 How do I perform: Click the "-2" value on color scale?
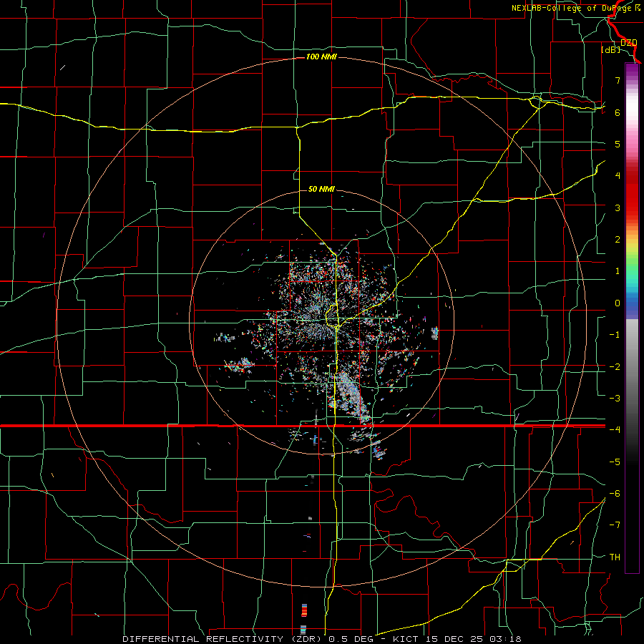(x=615, y=366)
